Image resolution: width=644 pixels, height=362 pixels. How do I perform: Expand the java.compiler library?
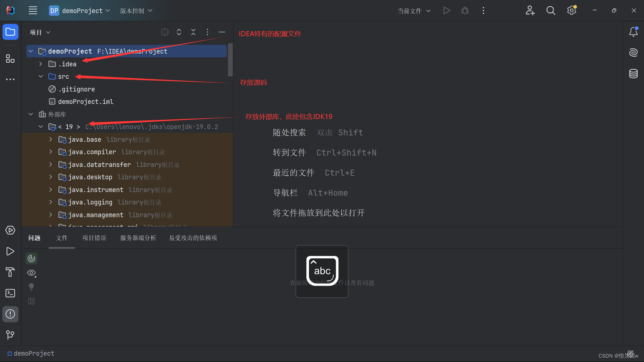(51, 152)
